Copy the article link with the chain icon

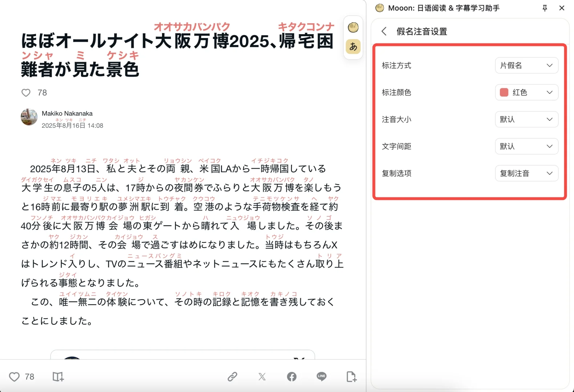click(x=233, y=377)
